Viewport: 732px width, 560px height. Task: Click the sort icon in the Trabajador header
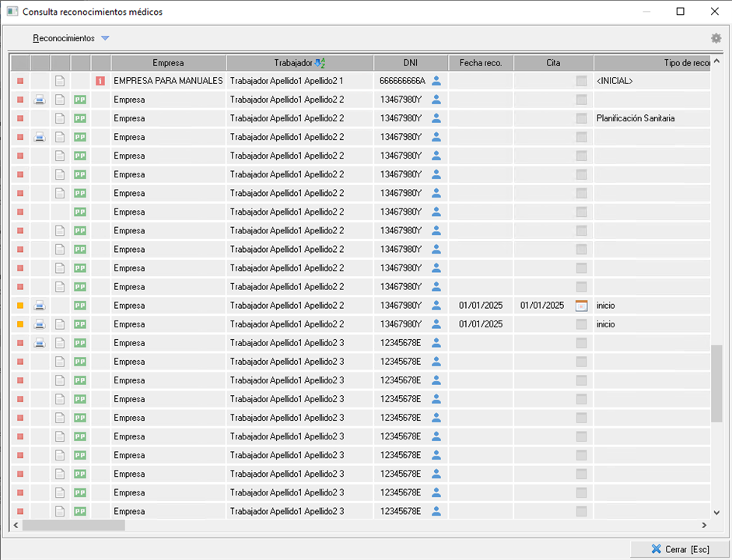coord(320,63)
